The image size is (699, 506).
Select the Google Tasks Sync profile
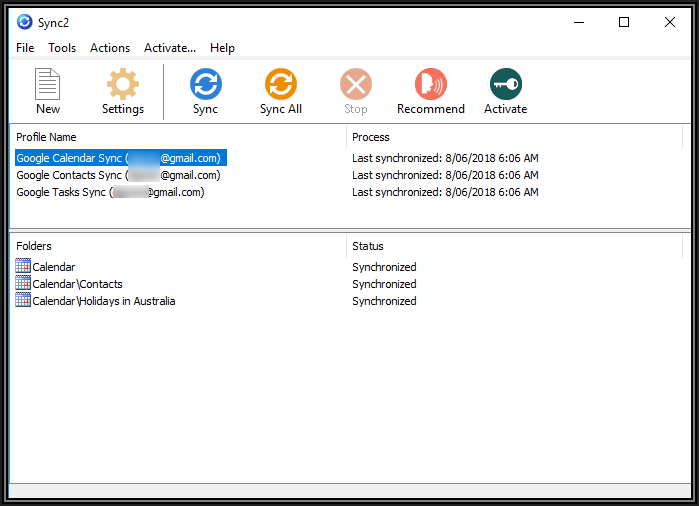tap(111, 192)
